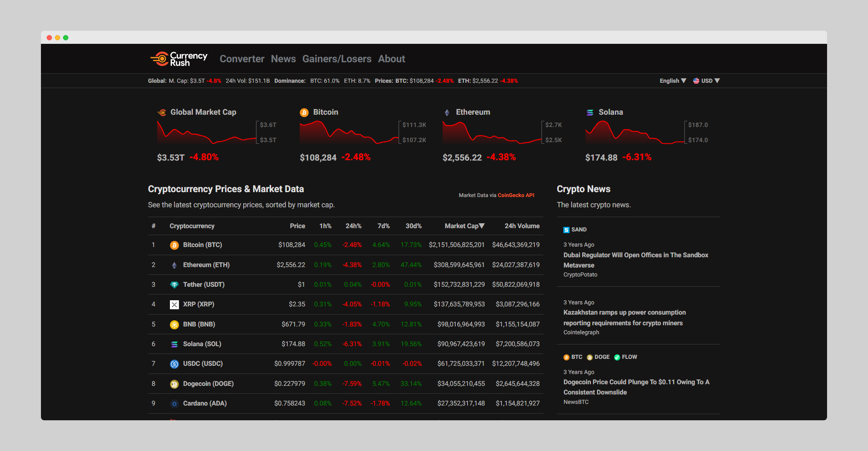
Task: Click the SAND tag icon in news
Action: pos(566,230)
